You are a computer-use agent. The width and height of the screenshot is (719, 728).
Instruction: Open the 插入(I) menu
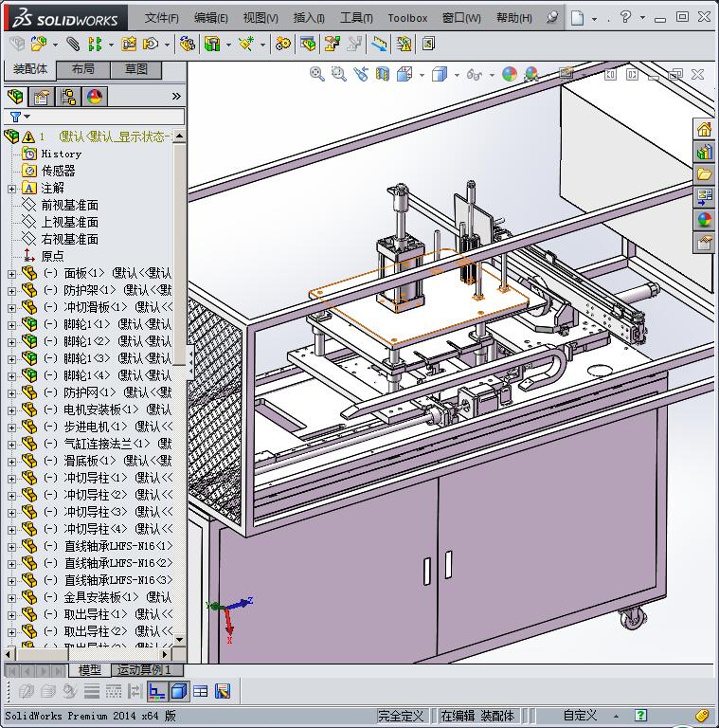pos(309,18)
